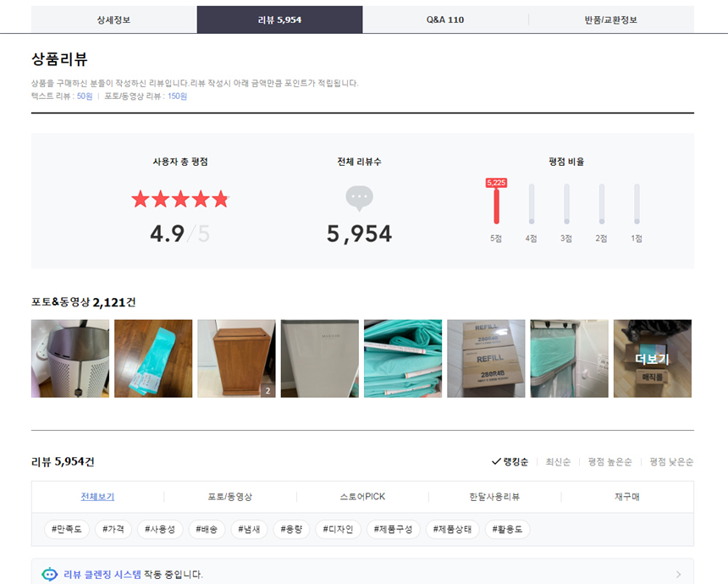Sort reviews by 평점 높은순
Image resolution: width=728 pixels, height=584 pixels.
[x=609, y=462]
